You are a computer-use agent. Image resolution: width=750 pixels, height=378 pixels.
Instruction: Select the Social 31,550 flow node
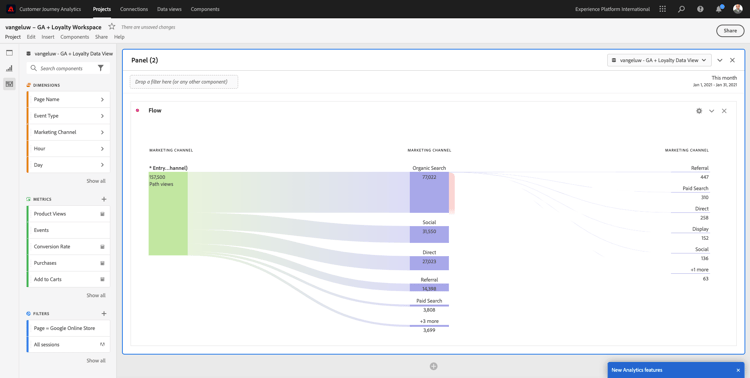click(429, 234)
